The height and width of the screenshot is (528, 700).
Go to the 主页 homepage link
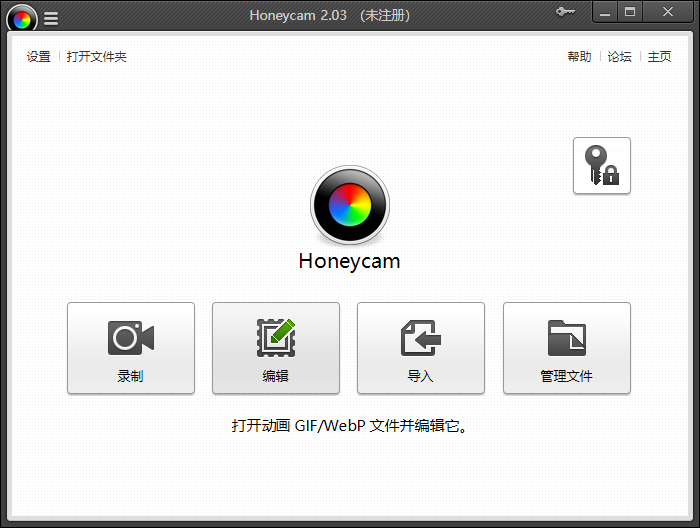pos(659,57)
